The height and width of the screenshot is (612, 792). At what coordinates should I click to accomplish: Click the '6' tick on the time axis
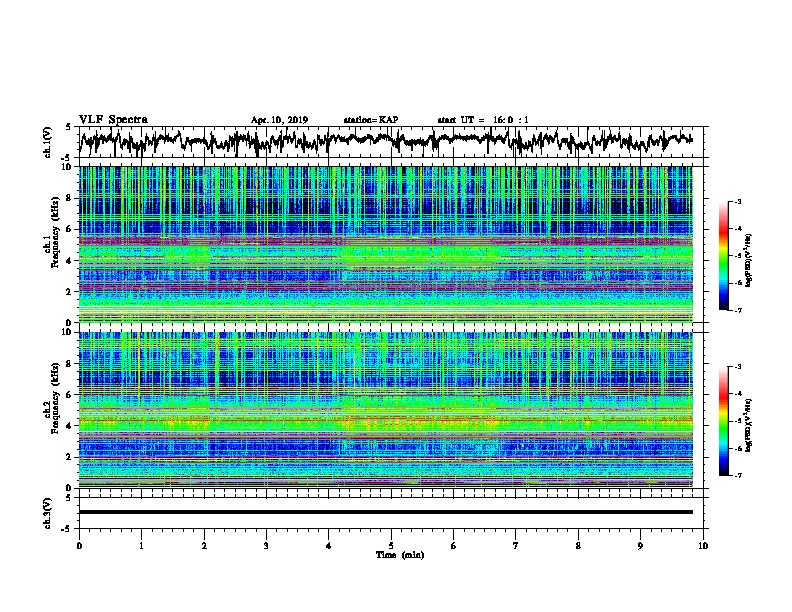point(454,546)
